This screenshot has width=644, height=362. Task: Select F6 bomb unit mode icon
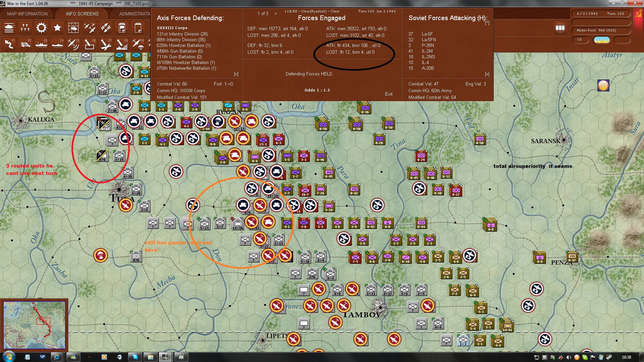90,44
